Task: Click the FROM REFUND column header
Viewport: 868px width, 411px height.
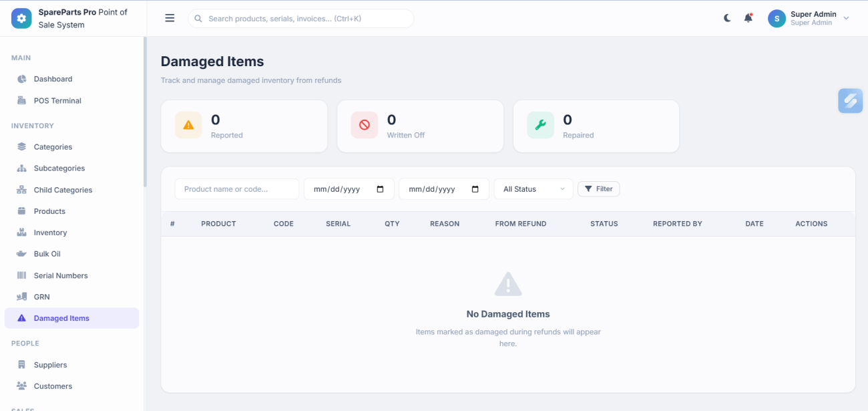Action: click(521, 224)
